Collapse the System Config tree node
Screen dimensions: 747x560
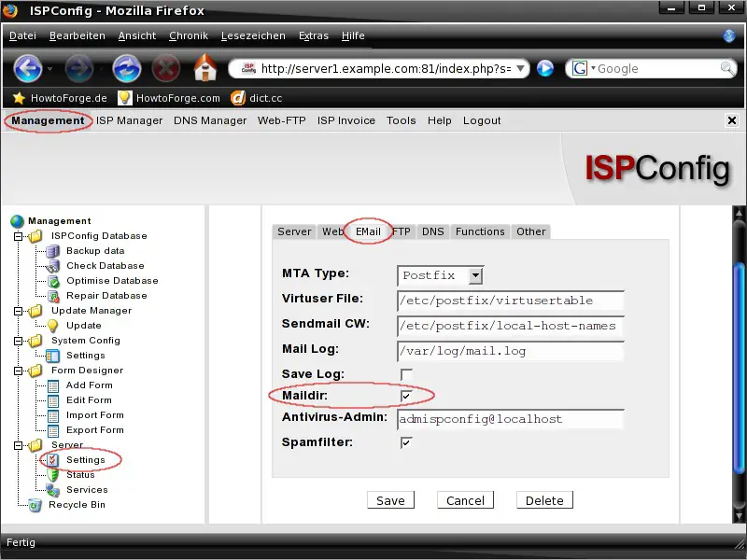tap(18, 341)
